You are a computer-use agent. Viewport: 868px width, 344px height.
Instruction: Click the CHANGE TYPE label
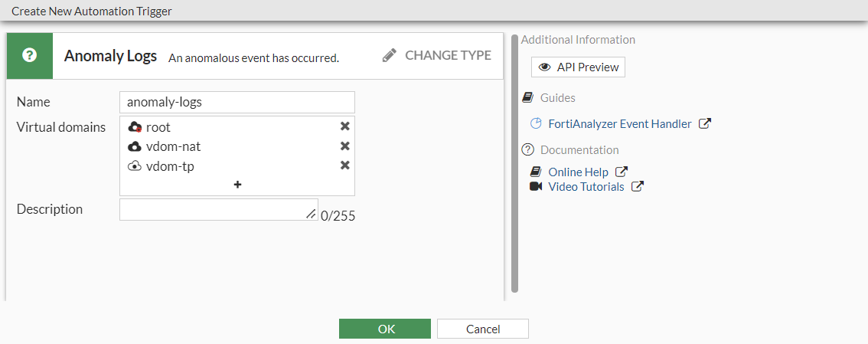(x=448, y=55)
